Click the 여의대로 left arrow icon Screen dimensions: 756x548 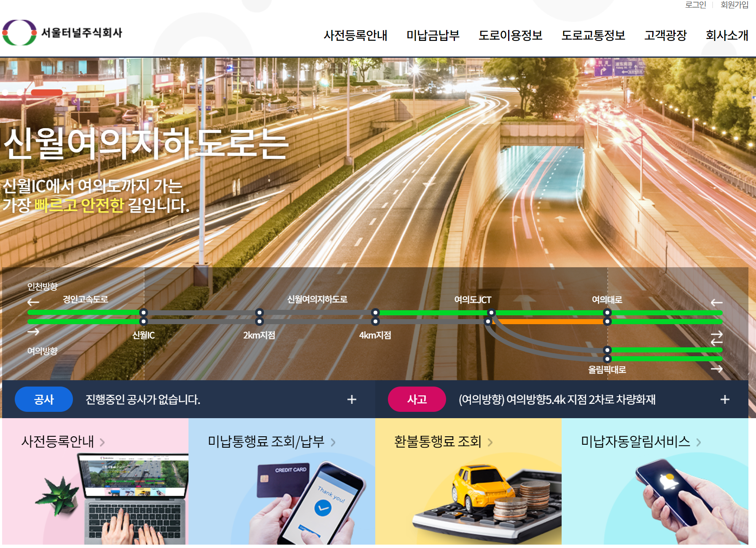716,302
